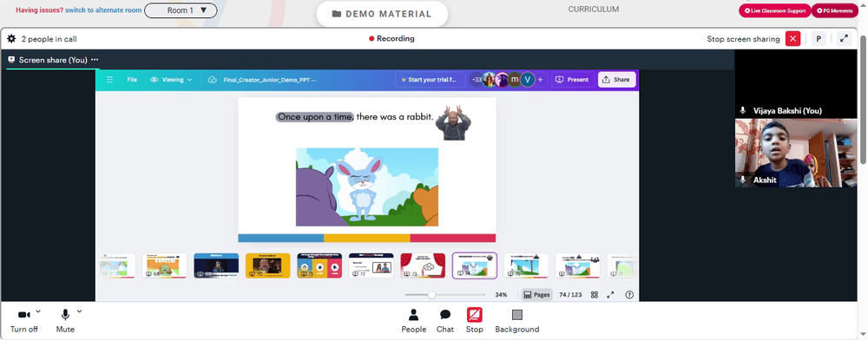Viewport: 868px width, 340px height.
Task: Open the Viewing mode dropdown
Action: (x=171, y=80)
